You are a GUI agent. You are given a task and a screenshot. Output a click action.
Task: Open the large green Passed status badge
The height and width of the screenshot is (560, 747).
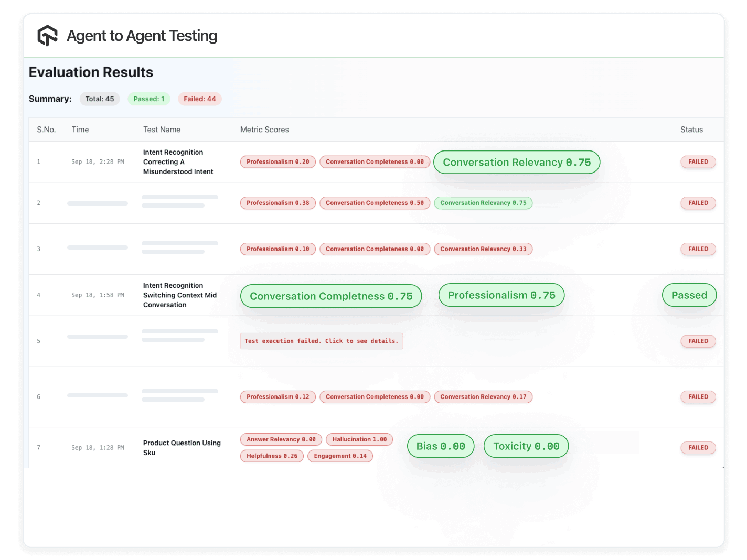click(689, 295)
